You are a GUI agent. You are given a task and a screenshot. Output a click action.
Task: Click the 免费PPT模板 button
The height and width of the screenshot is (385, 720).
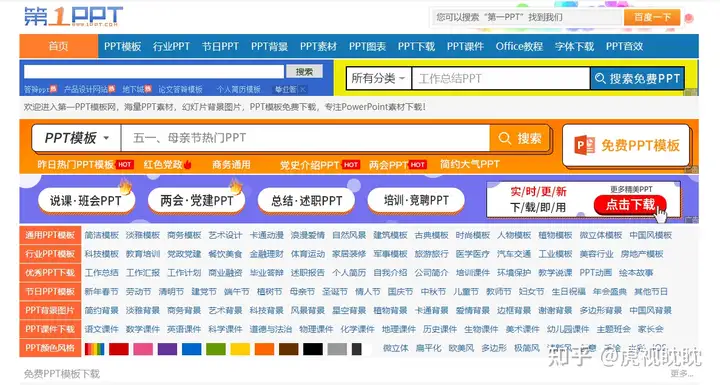(x=626, y=145)
